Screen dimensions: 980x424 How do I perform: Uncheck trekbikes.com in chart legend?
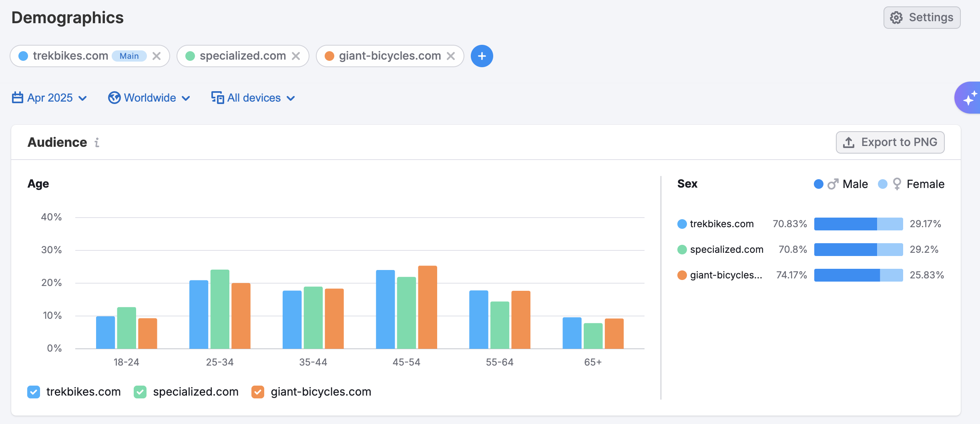tap(34, 392)
